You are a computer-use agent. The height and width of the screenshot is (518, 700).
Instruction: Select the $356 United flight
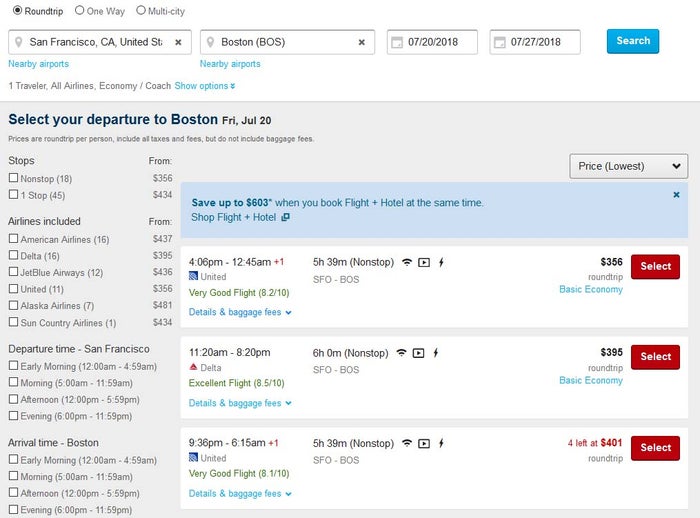[655, 267]
